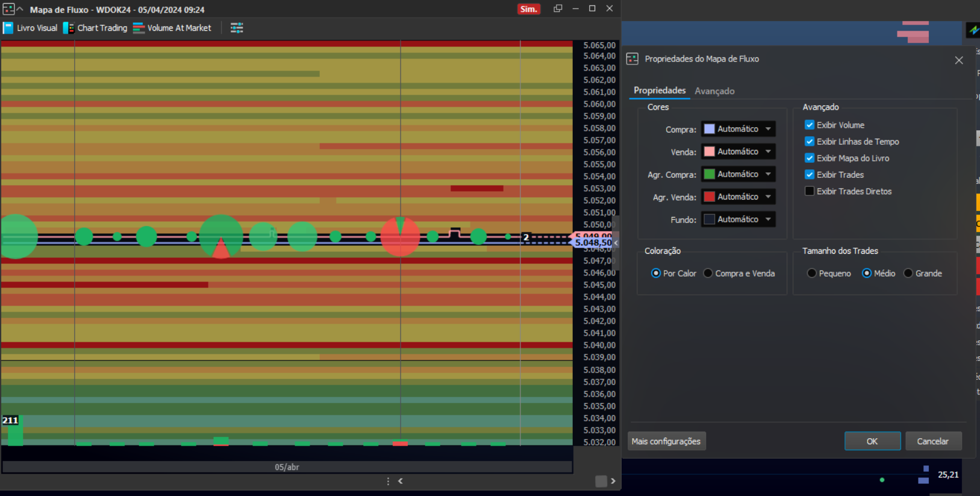Viewport: 980px width, 496px height.
Task: Click the Mapa de Fluxo window icon
Action: 8,9
